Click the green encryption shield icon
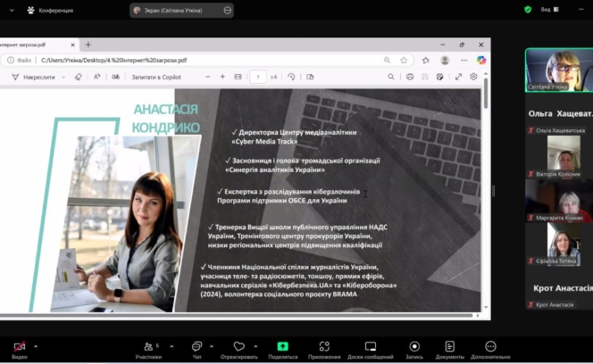593x364 pixels. pyautogui.click(x=528, y=10)
